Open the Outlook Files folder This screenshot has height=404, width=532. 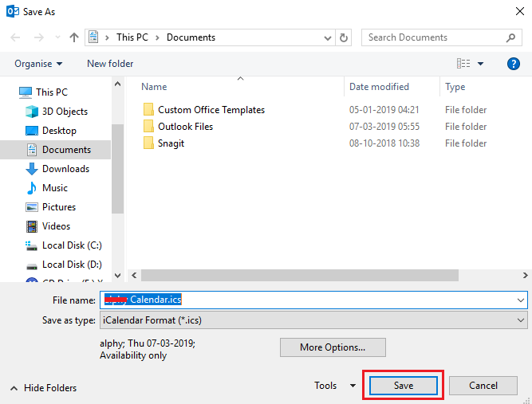click(185, 127)
